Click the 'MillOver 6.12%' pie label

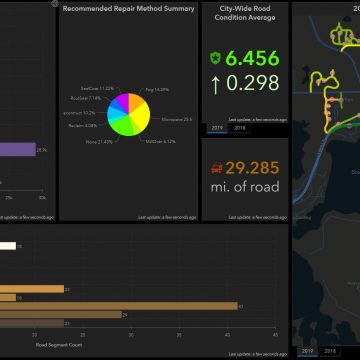[161, 142]
